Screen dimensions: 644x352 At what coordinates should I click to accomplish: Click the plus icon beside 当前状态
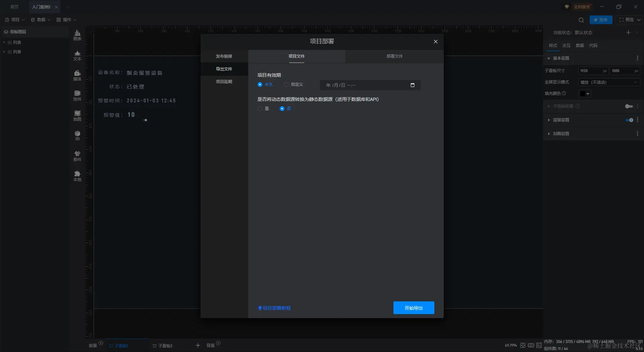pos(628,32)
